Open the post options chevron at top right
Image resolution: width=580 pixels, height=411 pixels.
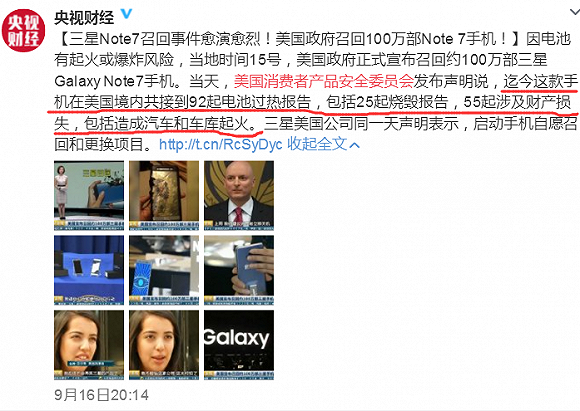(x=574, y=12)
